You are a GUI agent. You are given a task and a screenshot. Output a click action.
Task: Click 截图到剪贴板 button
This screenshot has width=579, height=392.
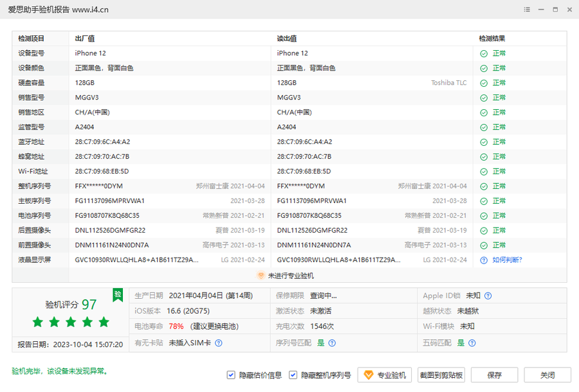[441, 375]
